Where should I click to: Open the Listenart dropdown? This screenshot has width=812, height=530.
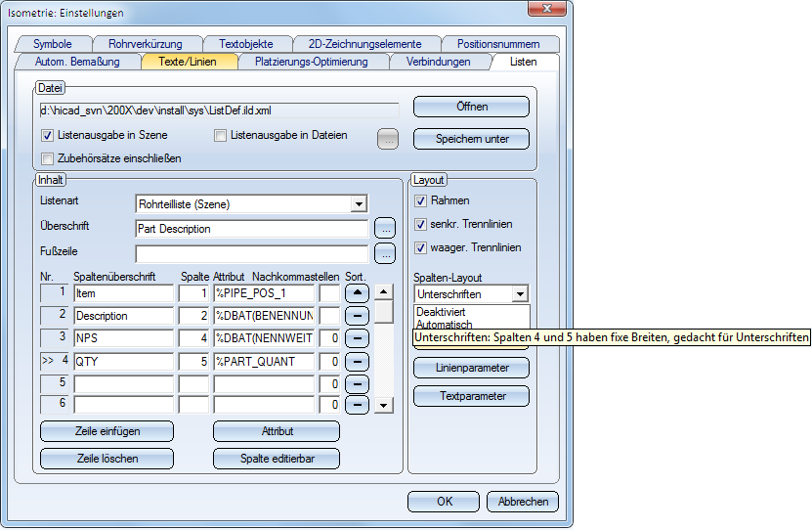[360, 204]
